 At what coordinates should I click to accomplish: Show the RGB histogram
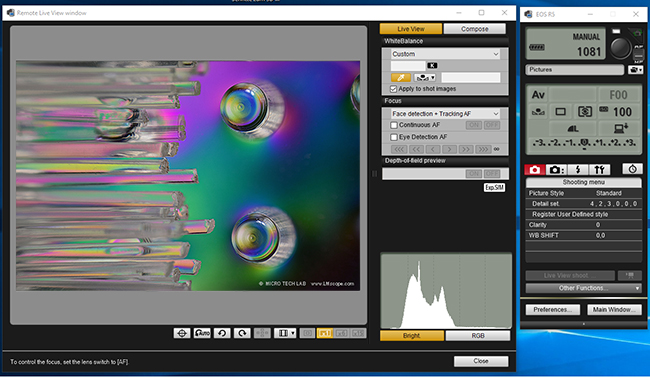tap(478, 336)
